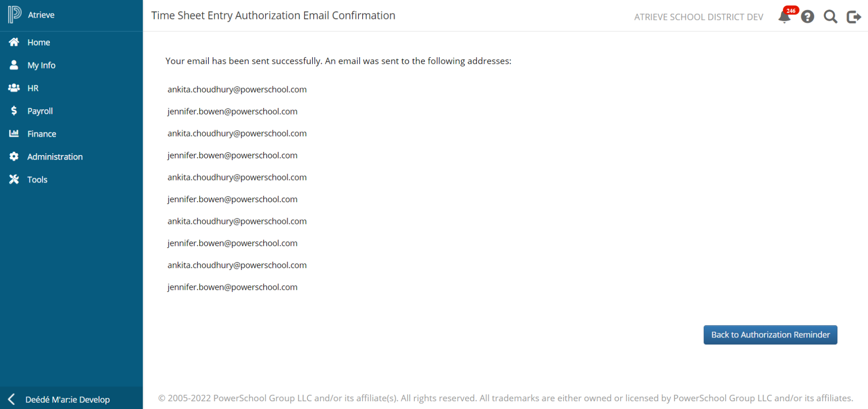Open the Payroll menu item
The height and width of the screenshot is (409, 868).
40,111
